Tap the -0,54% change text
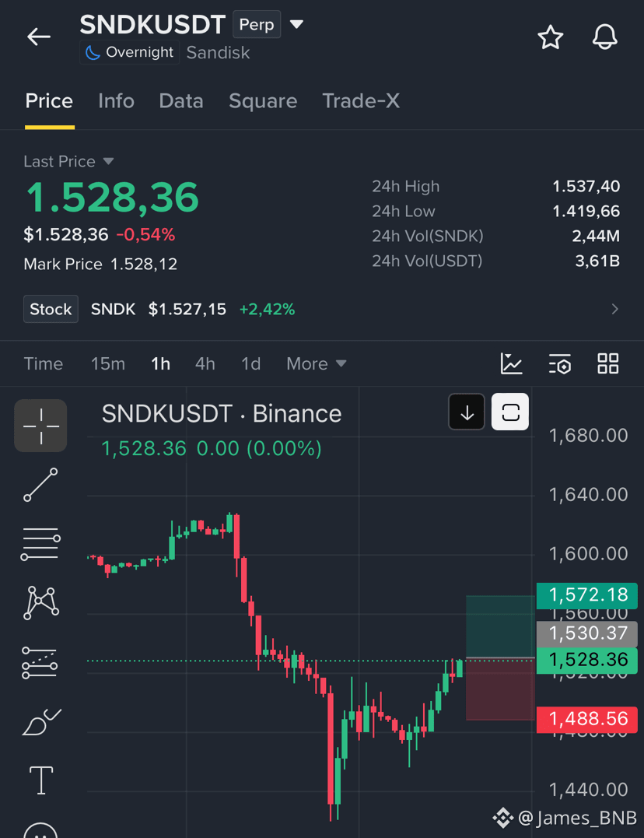 [145, 235]
